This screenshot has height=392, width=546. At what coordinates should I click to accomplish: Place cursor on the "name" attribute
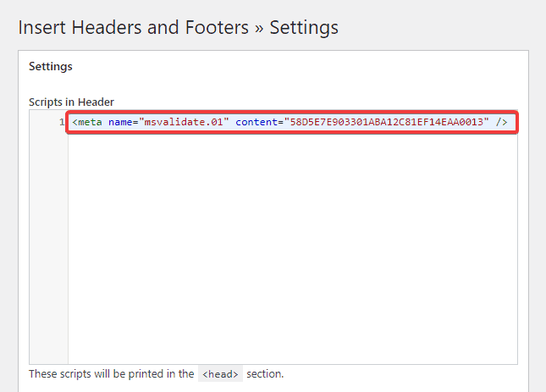[122, 123]
